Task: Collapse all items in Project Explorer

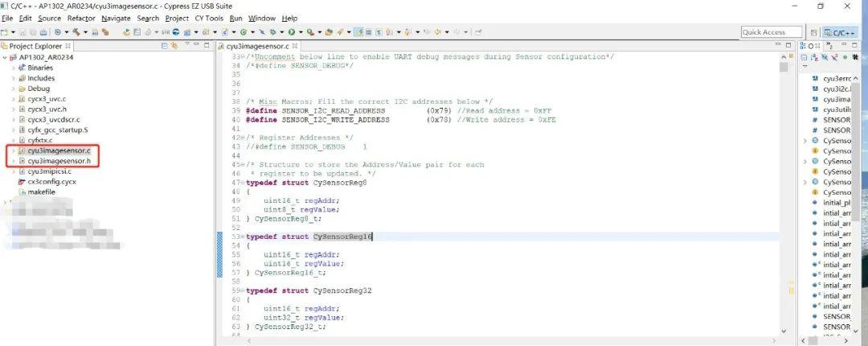Action: tap(165, 46)
